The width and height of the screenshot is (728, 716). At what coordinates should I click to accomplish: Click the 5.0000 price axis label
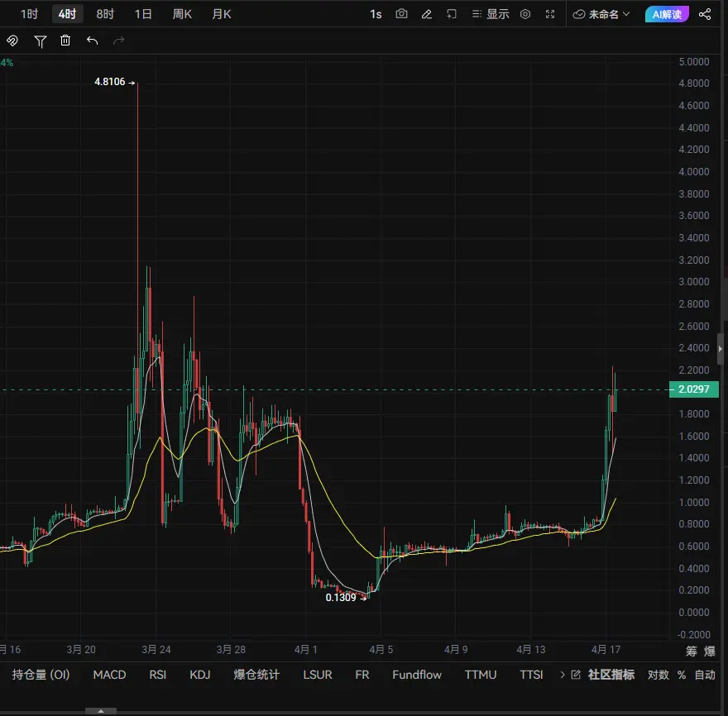tap(693, 61)
